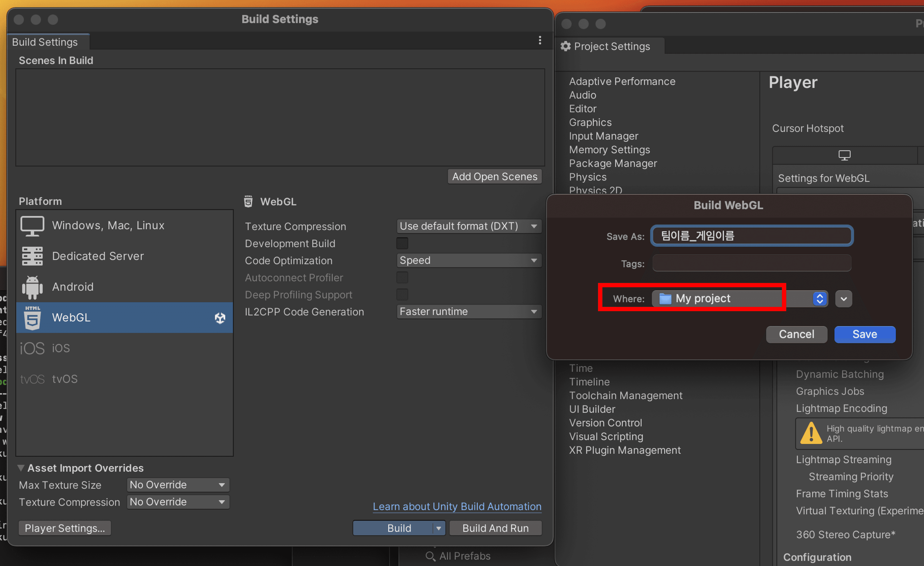Screen dimensions: 924x566
Task: Open the Build Settings kebab menu
Action: 540,40
